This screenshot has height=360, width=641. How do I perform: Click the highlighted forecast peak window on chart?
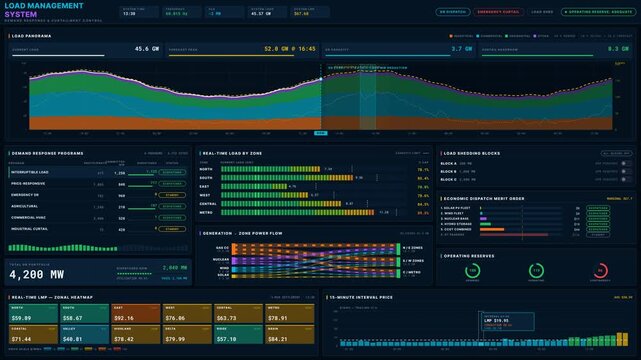368,98
